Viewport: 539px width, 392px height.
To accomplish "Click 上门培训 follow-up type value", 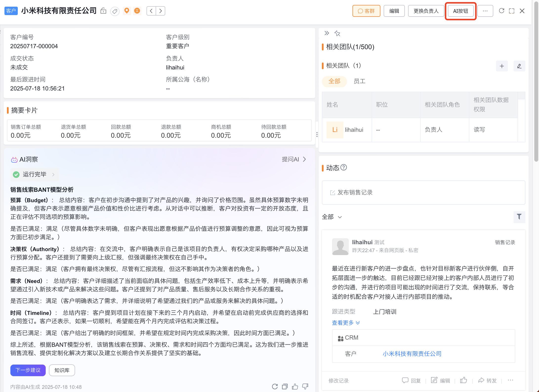I will [385, 312].
